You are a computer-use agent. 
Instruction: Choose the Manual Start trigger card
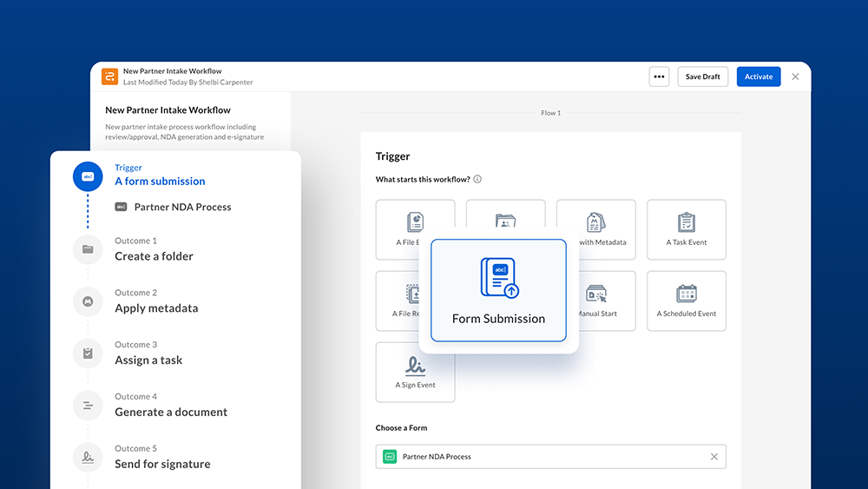pyautogui.click(x=607, y=301)
